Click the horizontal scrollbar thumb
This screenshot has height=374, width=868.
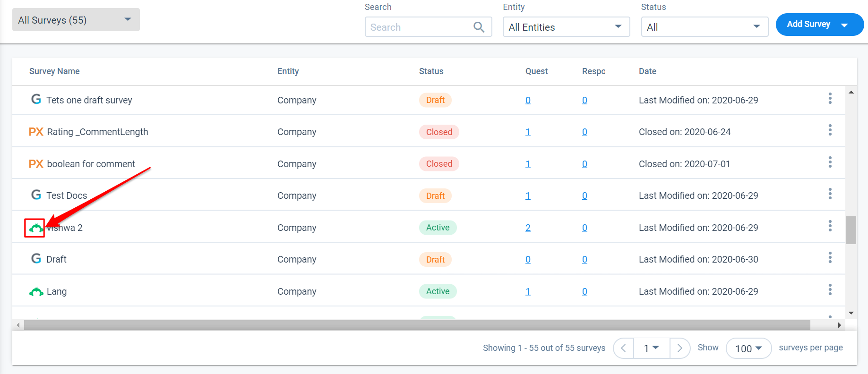tap(417, 325)
